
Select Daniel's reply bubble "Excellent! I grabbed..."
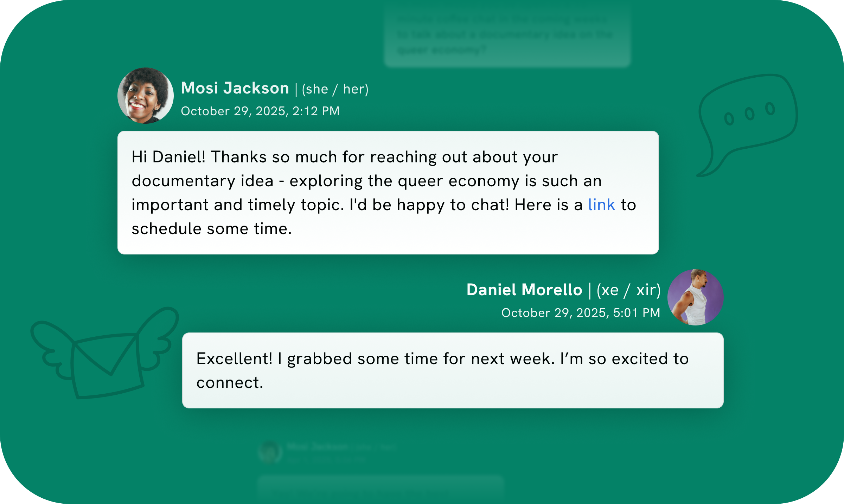click(x=453, y=370)
